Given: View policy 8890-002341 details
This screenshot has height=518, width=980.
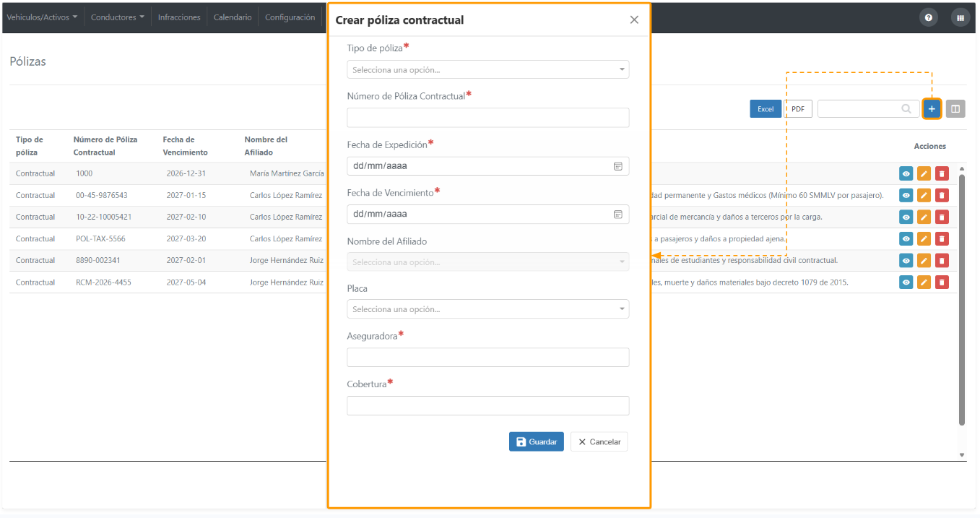Looking at the screenshot, I should (x=906, y=260).
